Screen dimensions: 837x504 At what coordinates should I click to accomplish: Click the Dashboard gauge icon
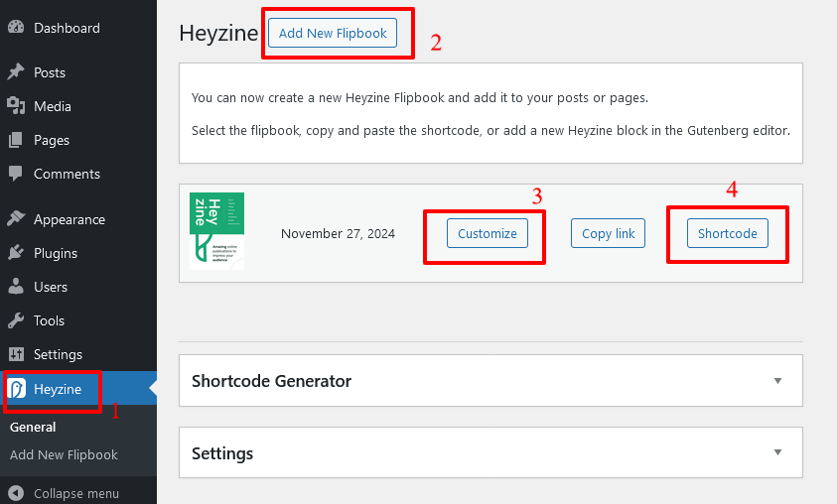tap(16, 27)
